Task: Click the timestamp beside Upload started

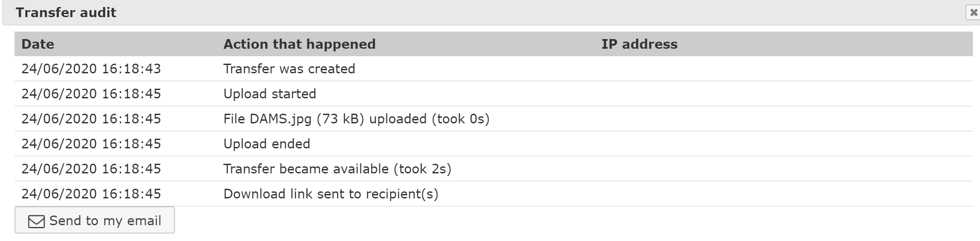Action: tap(91, 94)
